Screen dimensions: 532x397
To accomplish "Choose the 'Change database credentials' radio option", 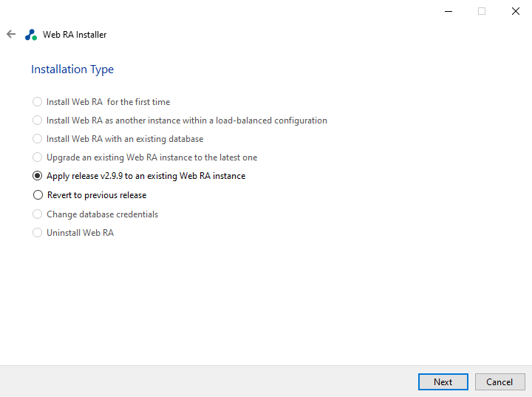I will pyautogui.click(x=38, y=214).
